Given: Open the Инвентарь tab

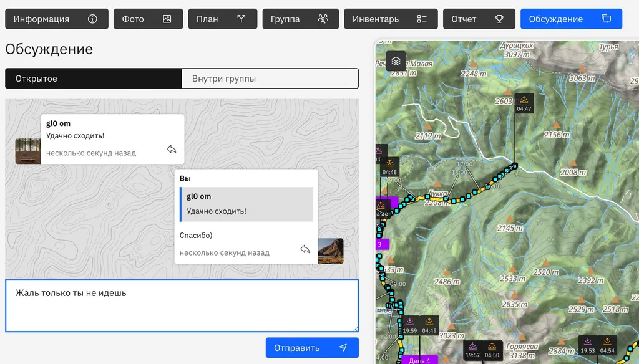Looking at the screenshot, I should 390,19.
